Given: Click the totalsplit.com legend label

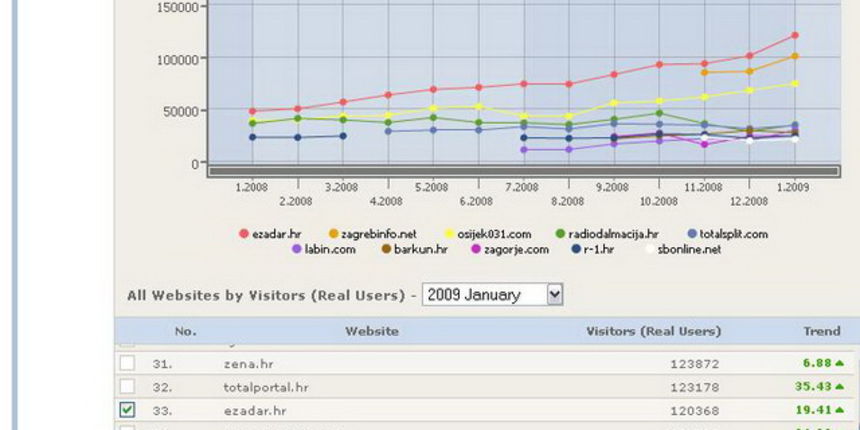Looking at the screenshot, I should click(733, 234).
